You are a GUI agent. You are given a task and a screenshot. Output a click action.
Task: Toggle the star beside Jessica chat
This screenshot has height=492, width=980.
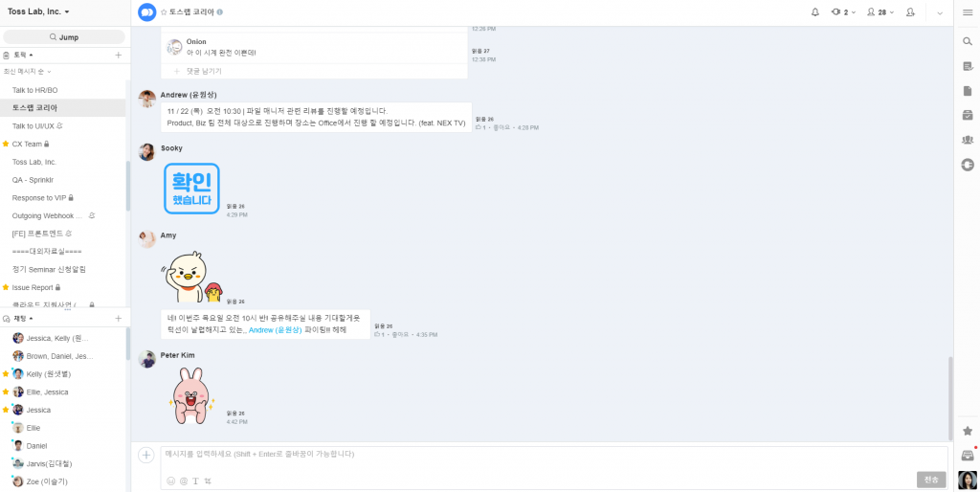tap(6, 410)
